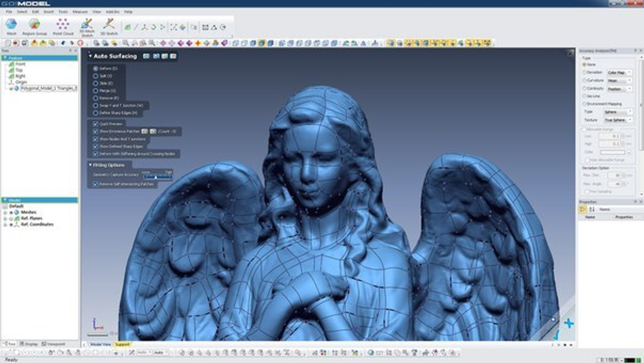Viewport: 644px width, 363px height.
Task: Toggle Remove Self-intersecting Patches checkbox
Action: [96, 184]
